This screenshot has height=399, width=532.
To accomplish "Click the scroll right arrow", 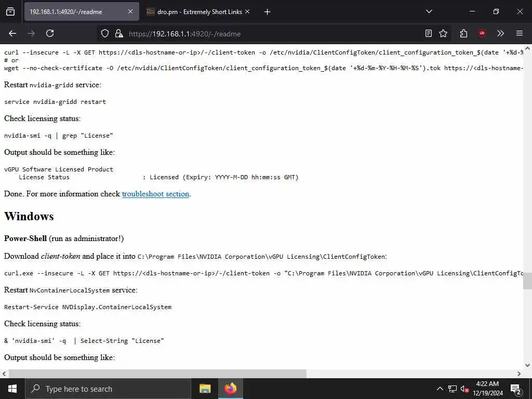I will click(519, 374).
